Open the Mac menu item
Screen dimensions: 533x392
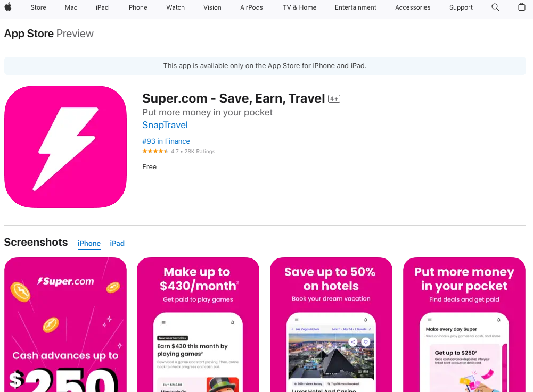point(71,7)
